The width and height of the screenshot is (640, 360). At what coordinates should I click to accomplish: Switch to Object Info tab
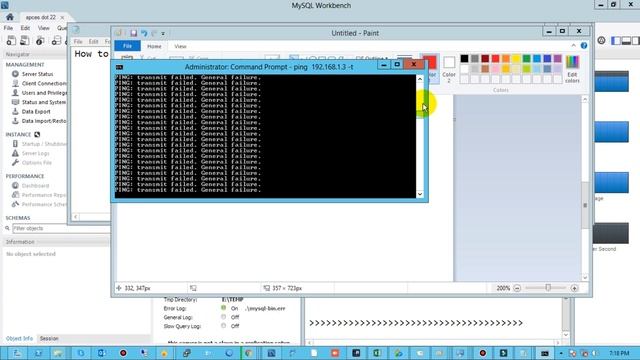[19, 338]
